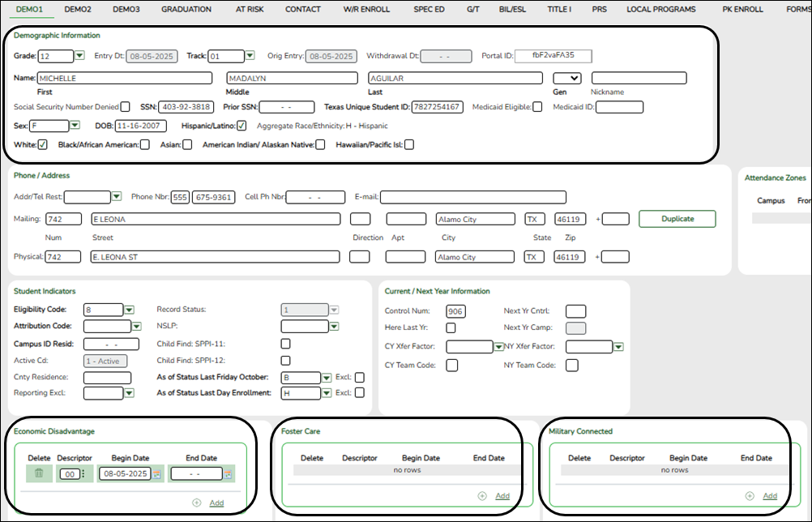Viewport: 812px width, 522px height.
Task: Open the NY Xfer Factor dropdown
Action: pyautogui.click(x=618, y=346)
